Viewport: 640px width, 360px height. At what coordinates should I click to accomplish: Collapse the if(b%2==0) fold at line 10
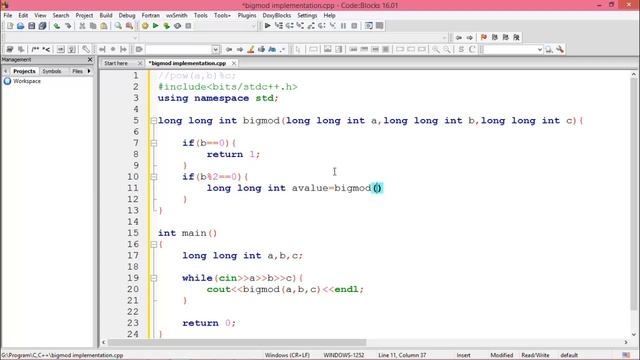click(x=154, y=177)
